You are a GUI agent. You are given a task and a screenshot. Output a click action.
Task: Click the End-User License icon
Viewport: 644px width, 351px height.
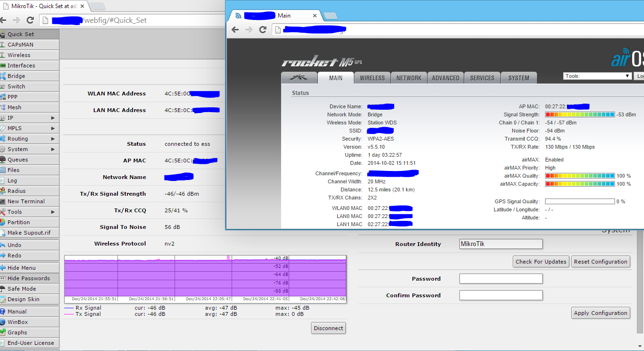click(3, 343)
